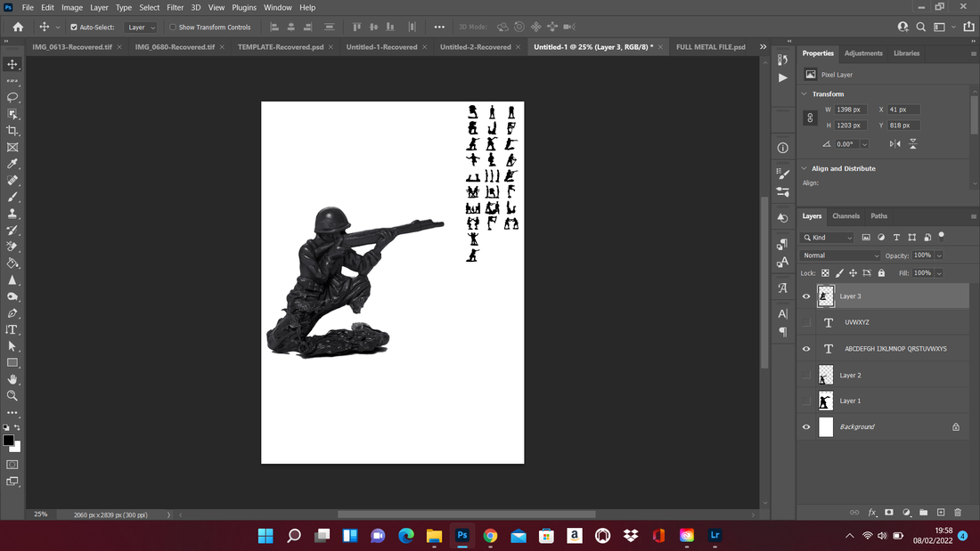The image size is (980, 551).
Task: Open the Opacity slider dropdown arrow
Action: tap(939, 255)
